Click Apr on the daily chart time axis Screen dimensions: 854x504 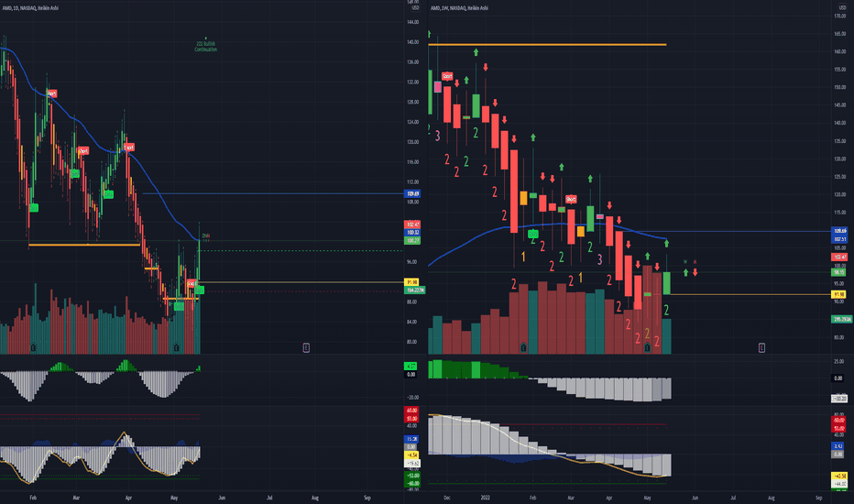[128, 498]
